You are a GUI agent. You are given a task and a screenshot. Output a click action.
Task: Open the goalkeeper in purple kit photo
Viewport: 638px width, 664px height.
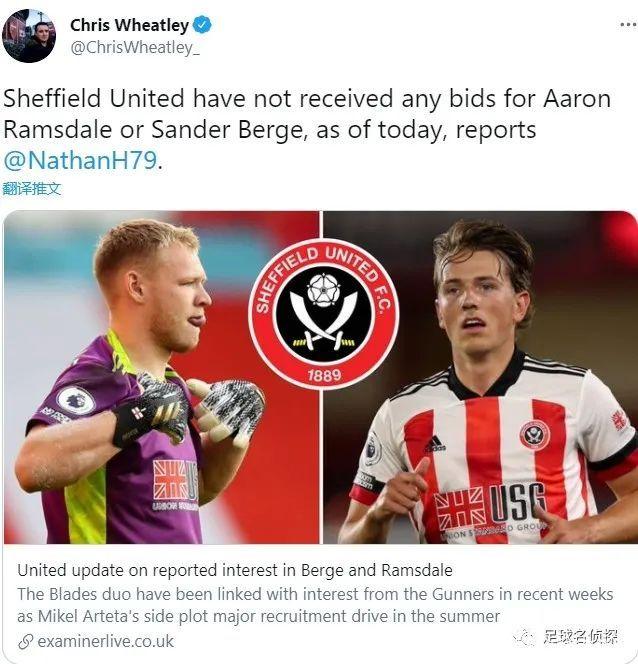point(161,377)
